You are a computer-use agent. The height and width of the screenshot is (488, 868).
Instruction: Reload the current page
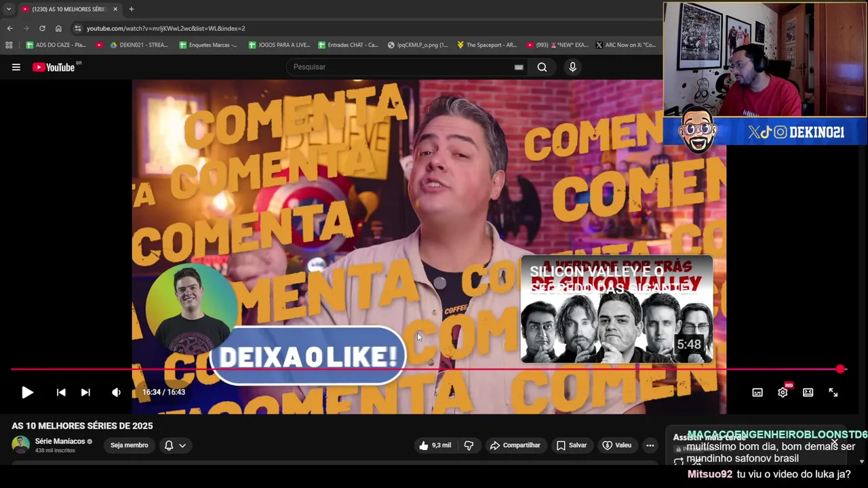click(x=42, y=28)
